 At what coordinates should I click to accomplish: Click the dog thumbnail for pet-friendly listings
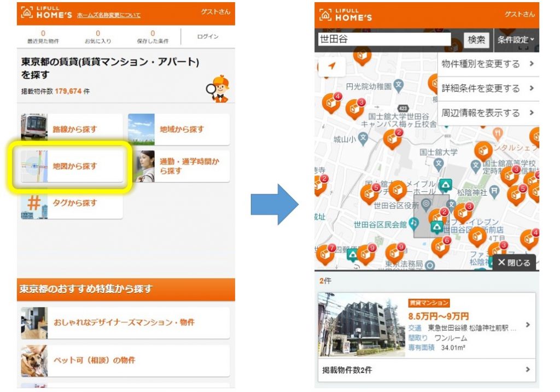[x=34, y=361]
